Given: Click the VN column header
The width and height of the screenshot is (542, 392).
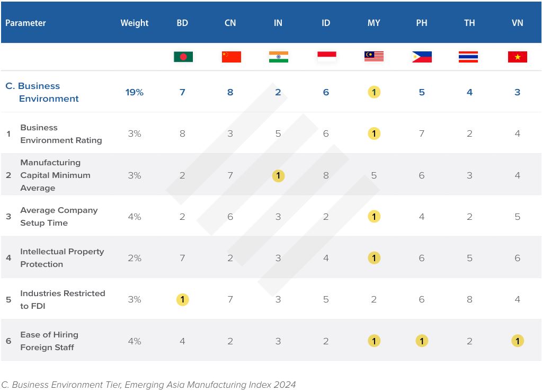Looking at the screenshot, I should pos(517,23).
